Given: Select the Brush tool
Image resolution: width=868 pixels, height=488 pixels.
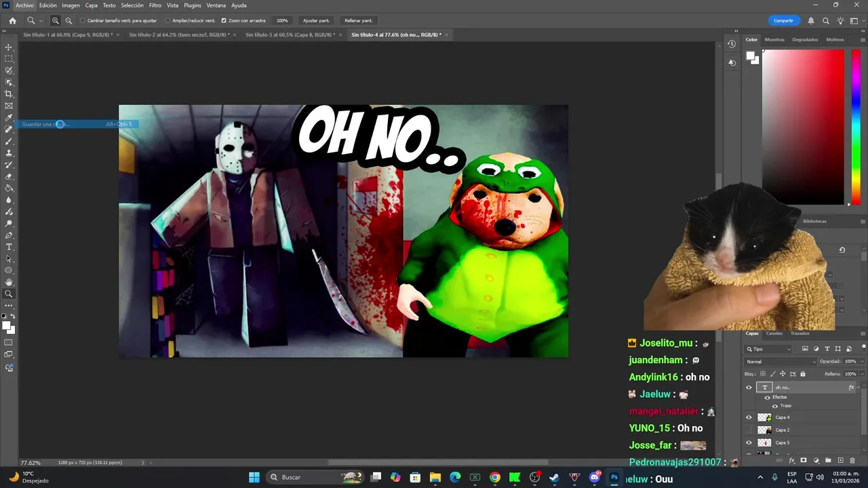Looking at the screenshot, I should click(x=9, y=141).
